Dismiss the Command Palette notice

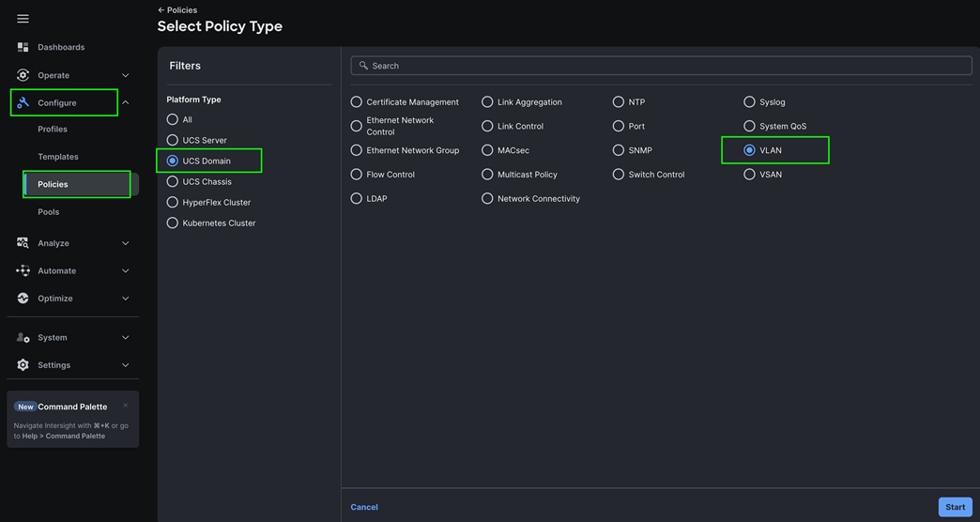126,405
